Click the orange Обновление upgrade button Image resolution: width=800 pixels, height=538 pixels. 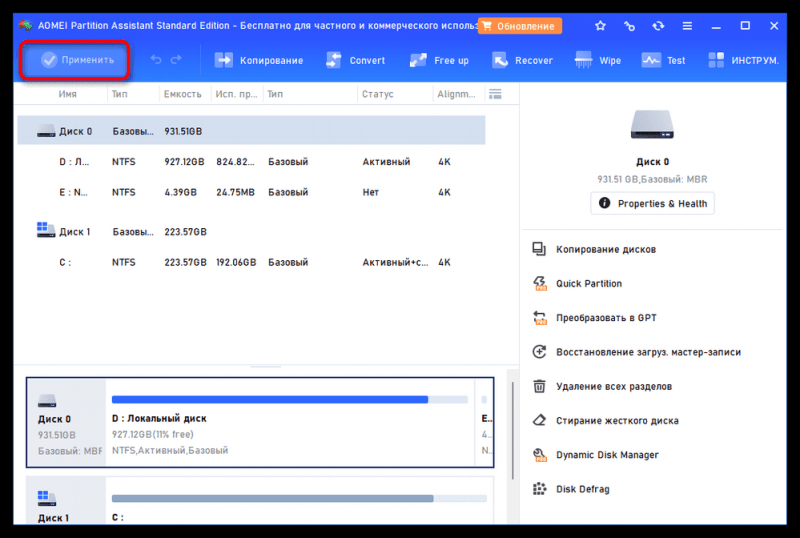pyautogui.click(x=520, y=26)
